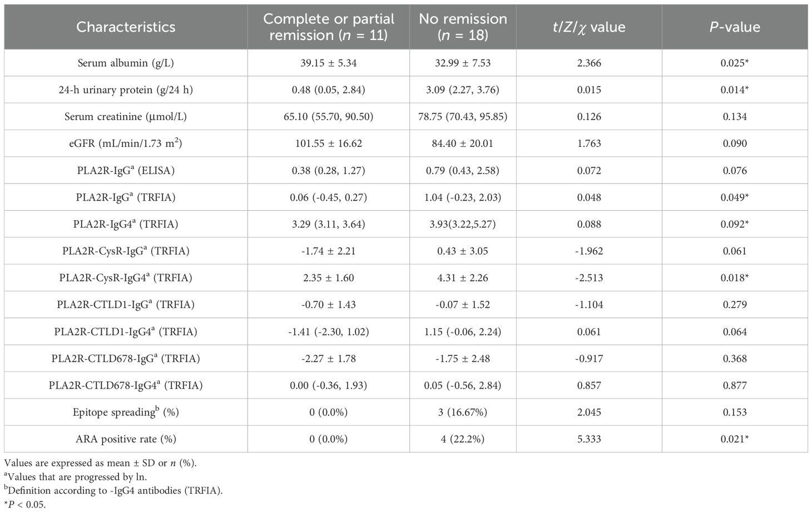Viewport: 812px width, 512px height.
Task: Click the t/Z/χ value column header
Action: pos(589,27)
